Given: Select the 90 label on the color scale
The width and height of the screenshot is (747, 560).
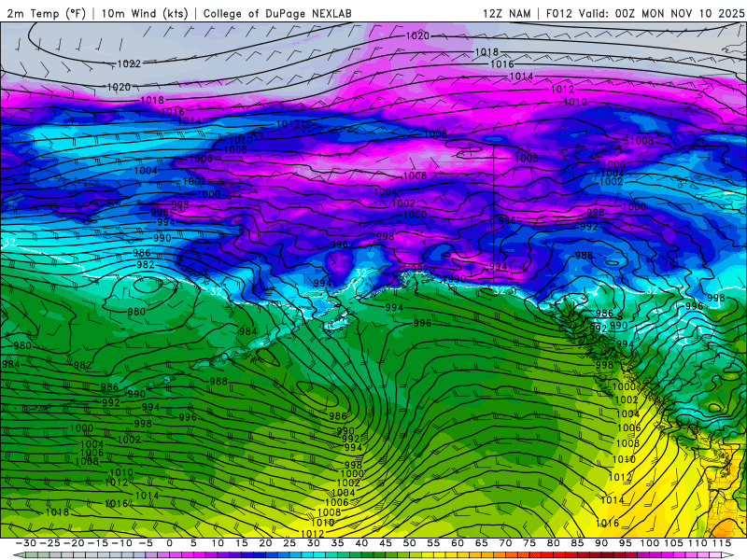Looking at the screenshot, I should tap(601, 543).
